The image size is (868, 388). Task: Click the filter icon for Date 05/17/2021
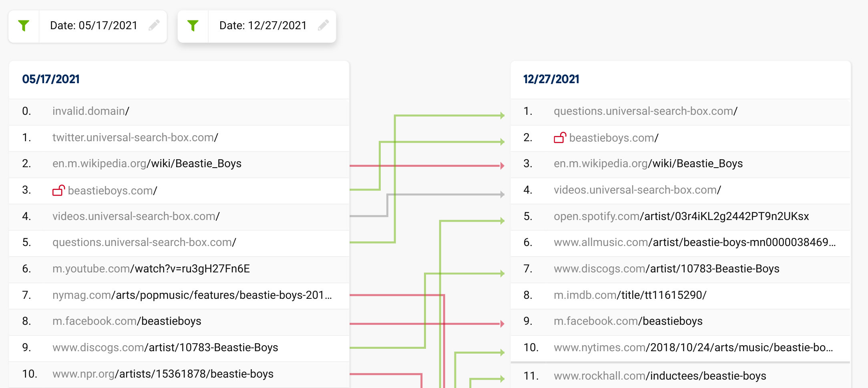pyautogui.click(x=24, y=26)
